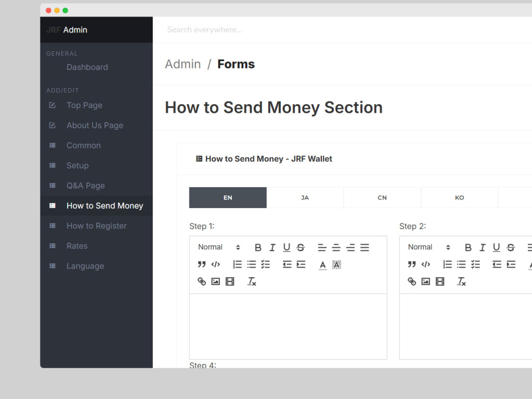Switch to the CN language tab
Viewport: 532px width, 399px height.
coord(383,197)
